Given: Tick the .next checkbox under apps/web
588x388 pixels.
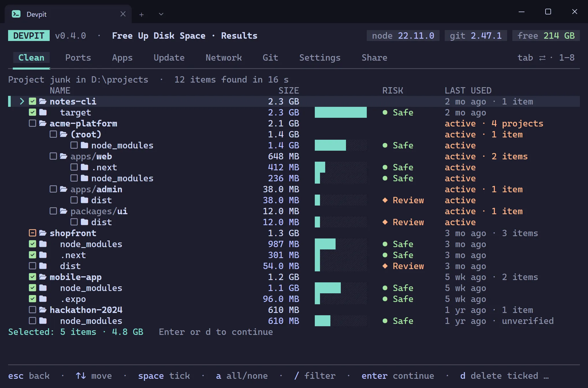Looking at the screenshot, I should (74, 167).
